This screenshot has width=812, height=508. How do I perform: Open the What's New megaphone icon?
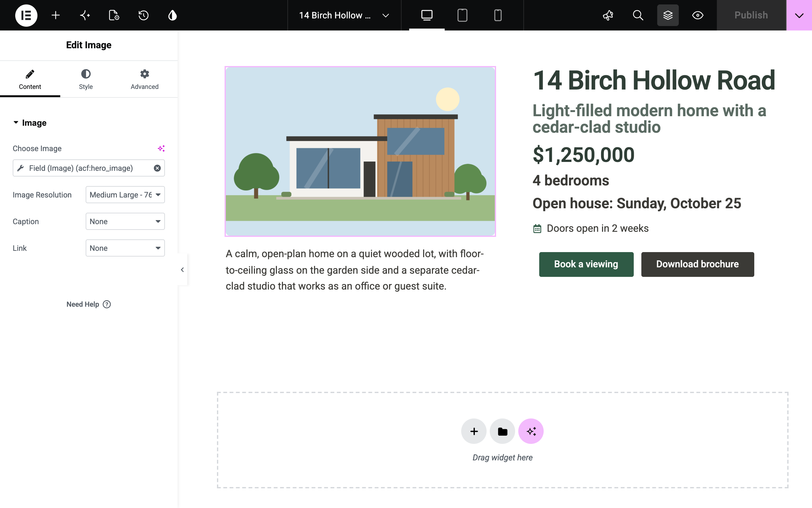[608, 15]
